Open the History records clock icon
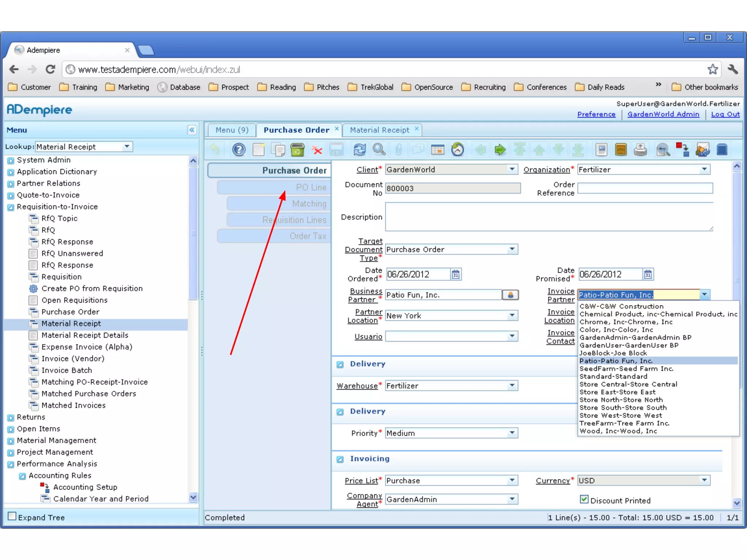Image resolution: width=747 pixels, height=560 pixels. pyautogui.click(x=457, y=150)
